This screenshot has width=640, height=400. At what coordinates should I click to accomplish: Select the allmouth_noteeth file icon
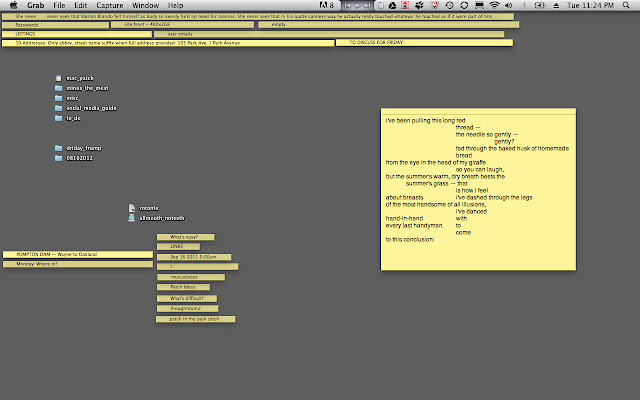point(132,217)
